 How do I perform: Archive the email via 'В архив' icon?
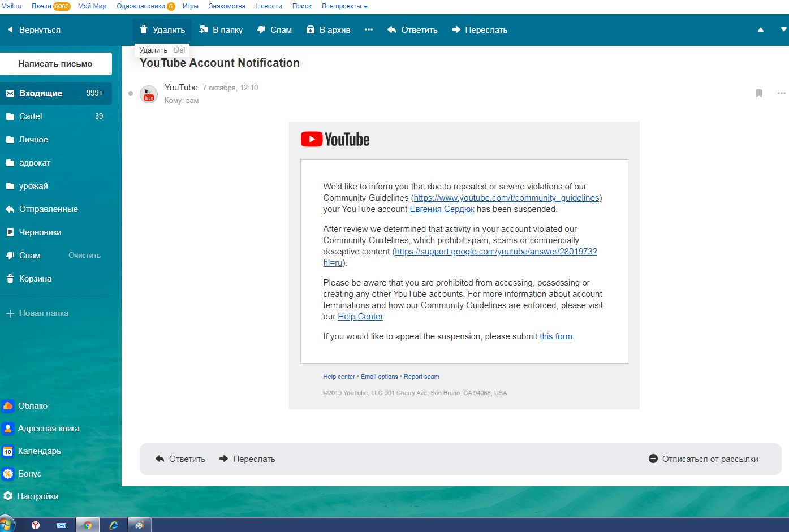311,29
